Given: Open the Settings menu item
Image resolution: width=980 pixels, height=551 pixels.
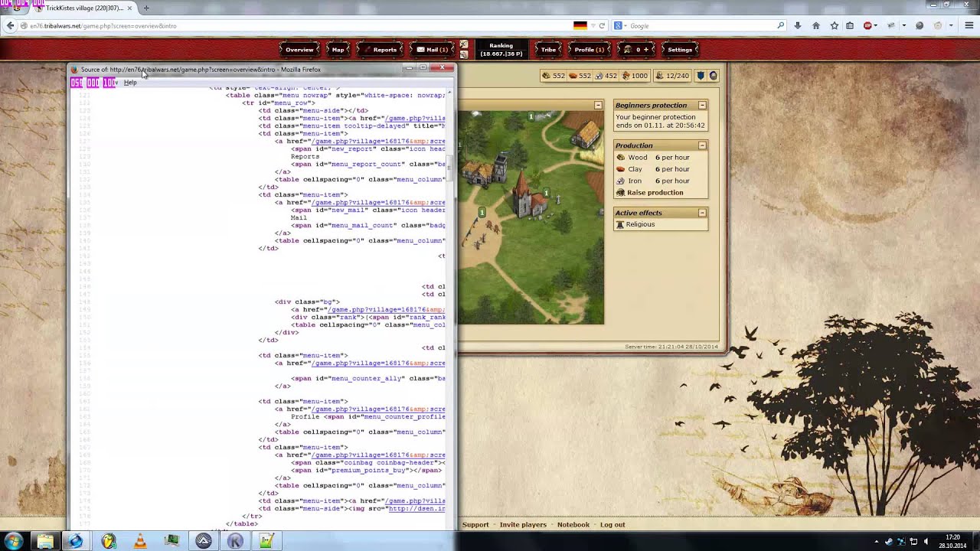Looking at the screenshot, I should [x=680, y=50].
